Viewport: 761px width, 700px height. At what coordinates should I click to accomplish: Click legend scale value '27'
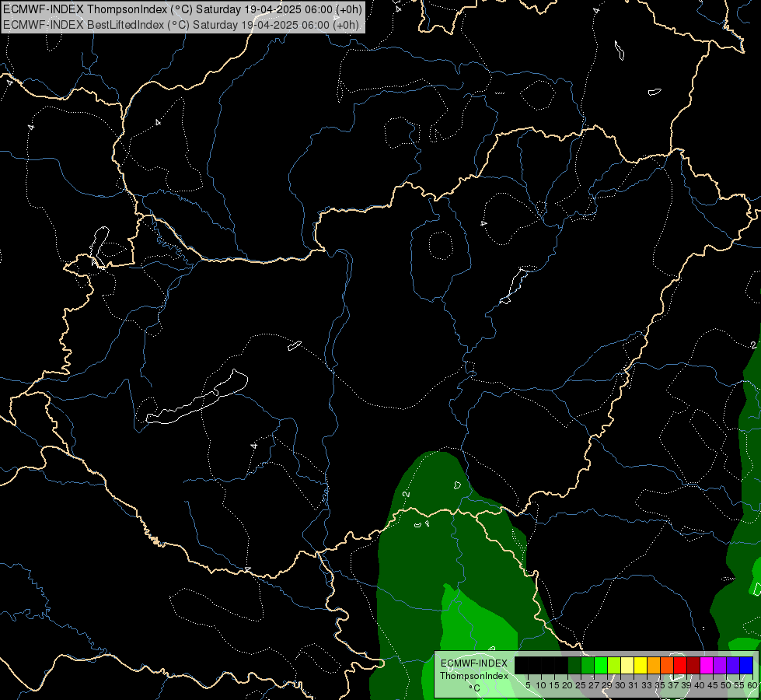point(594,685)
